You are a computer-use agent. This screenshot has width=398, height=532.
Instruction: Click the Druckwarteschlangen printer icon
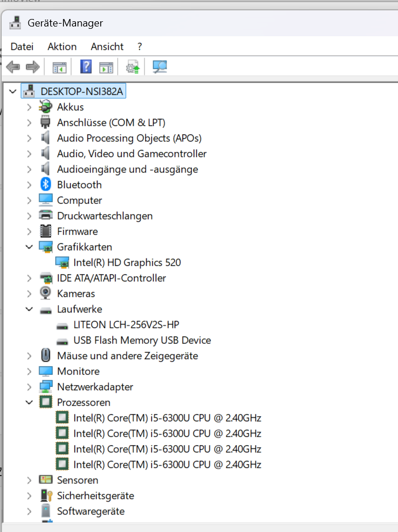point(46,215)
